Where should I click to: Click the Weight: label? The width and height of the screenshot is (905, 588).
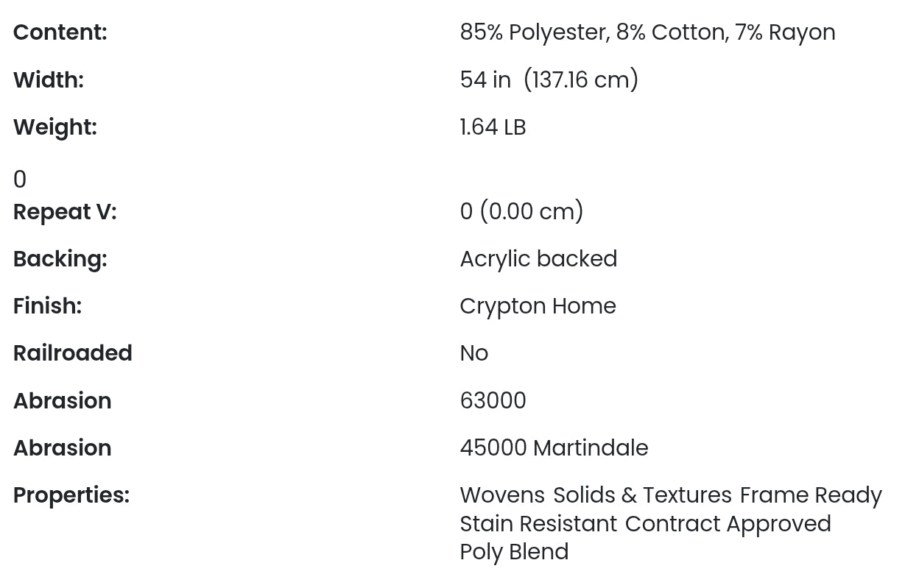[x=55, y=127]
